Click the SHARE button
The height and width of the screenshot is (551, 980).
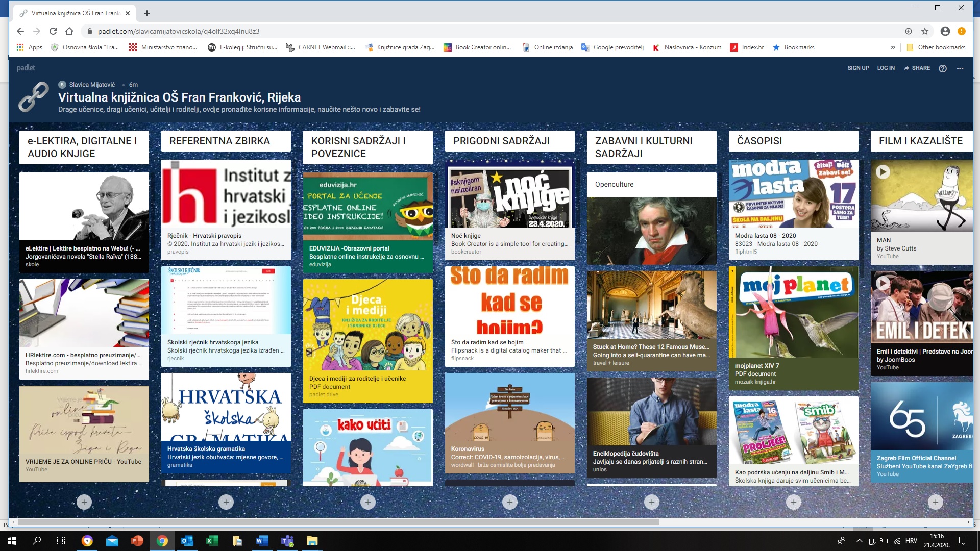point(917,68)
